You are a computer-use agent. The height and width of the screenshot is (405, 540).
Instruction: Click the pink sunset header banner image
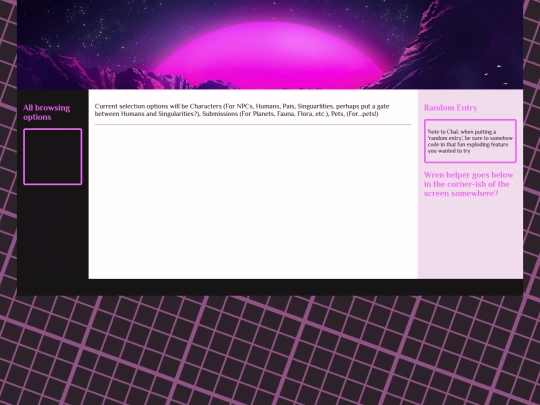click(x=270, y=44)
